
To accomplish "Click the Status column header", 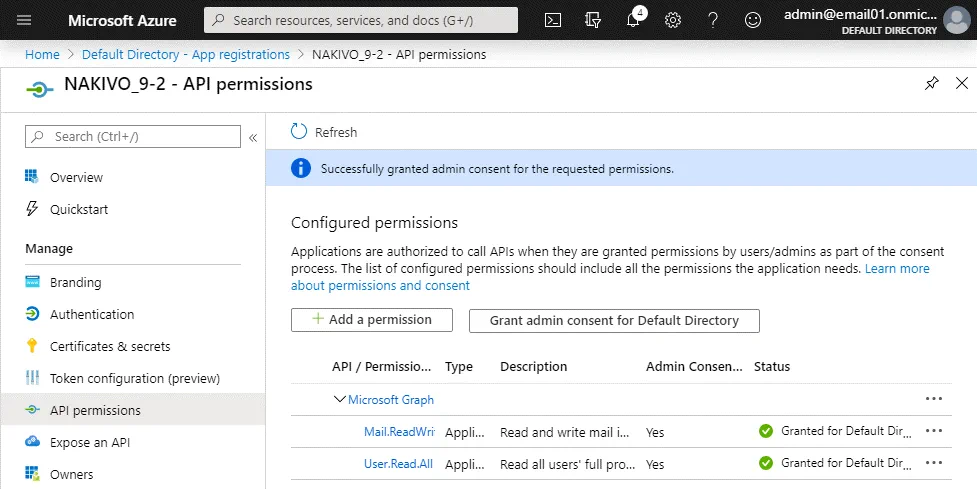I will [x=772, y=366].
